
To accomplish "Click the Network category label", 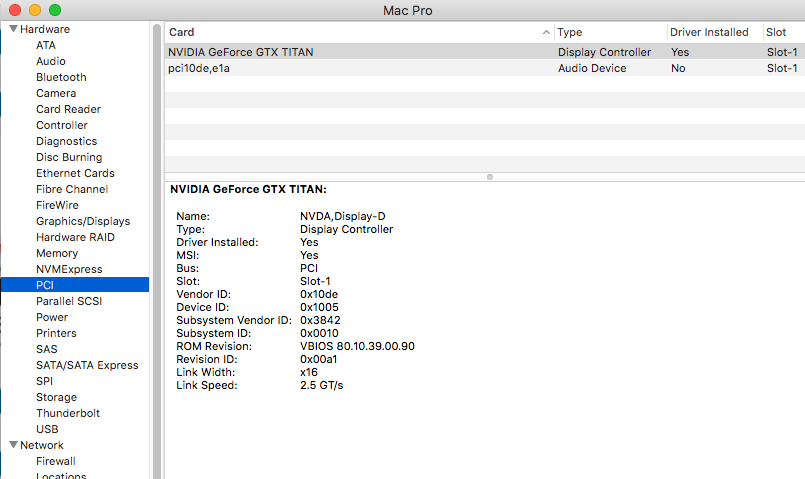I will pyautogui.click(x=42, y=445).
